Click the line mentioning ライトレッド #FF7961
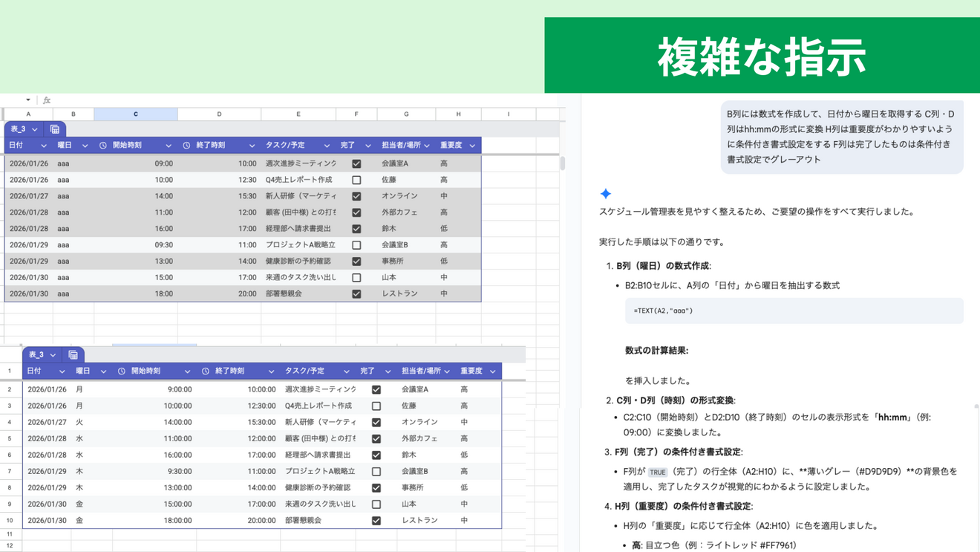The height and width of the screenshot is (552, 980). 714,545
